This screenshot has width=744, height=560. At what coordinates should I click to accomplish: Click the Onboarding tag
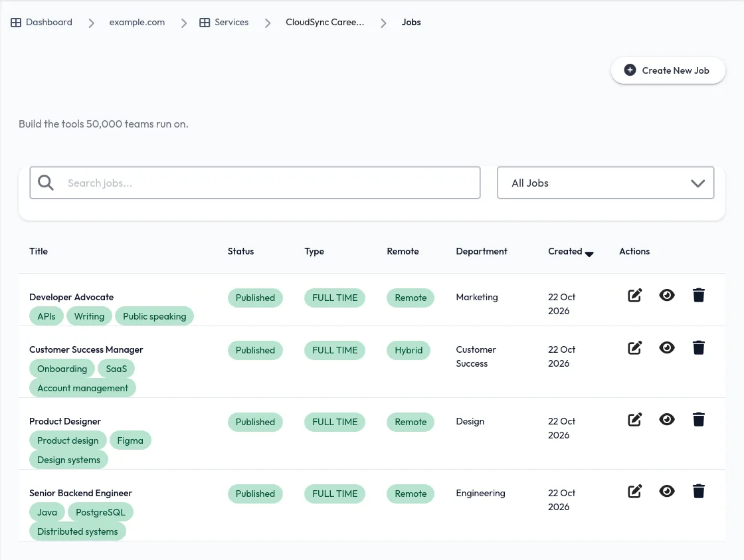pyautogui.click(x=62, y=369)
